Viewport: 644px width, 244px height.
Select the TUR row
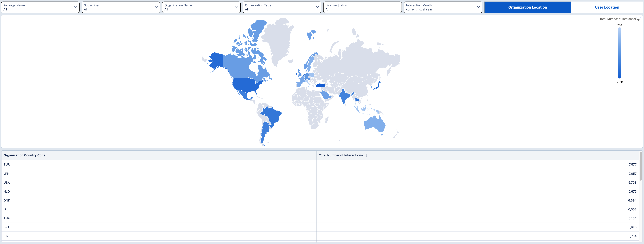[320, 164]
